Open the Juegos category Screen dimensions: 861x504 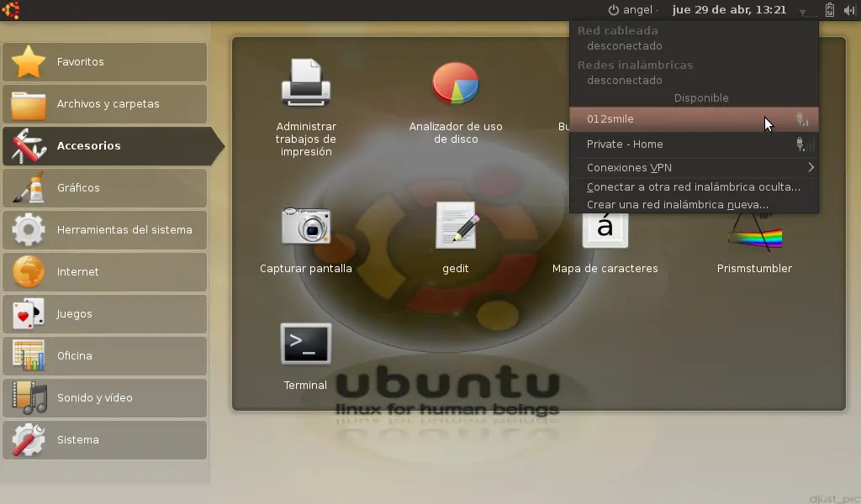pyautogui.click(x=105, y=313)
